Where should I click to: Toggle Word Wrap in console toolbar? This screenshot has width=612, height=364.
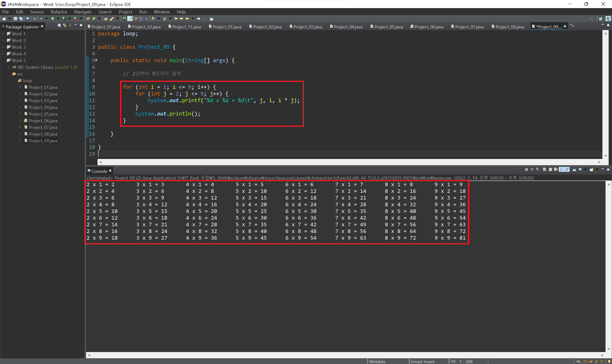(556, 169)
